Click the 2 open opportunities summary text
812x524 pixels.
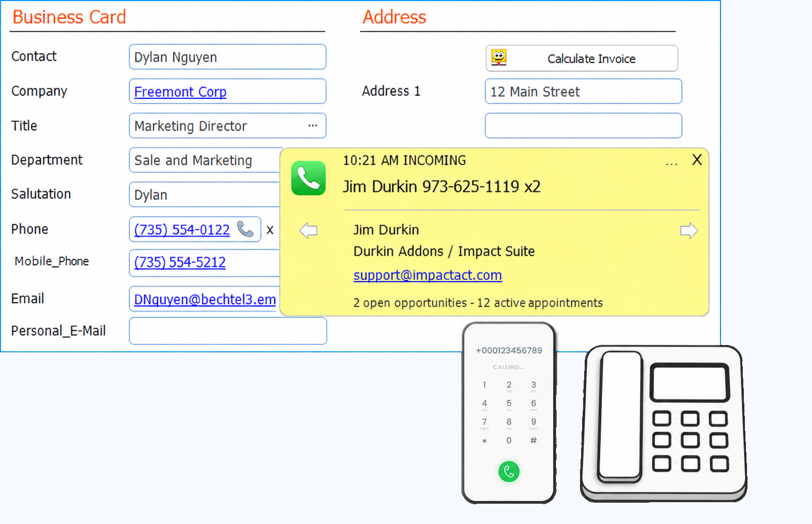point(478,303)
